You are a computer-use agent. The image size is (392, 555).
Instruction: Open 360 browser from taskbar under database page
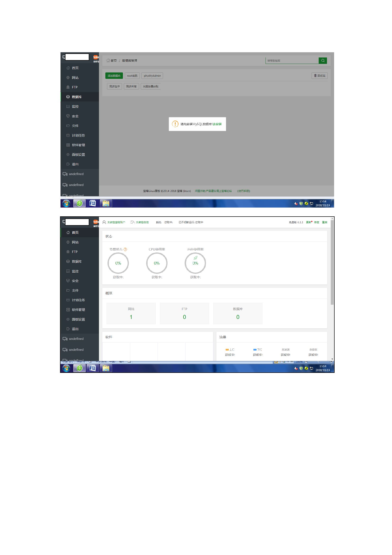[79, 204]
